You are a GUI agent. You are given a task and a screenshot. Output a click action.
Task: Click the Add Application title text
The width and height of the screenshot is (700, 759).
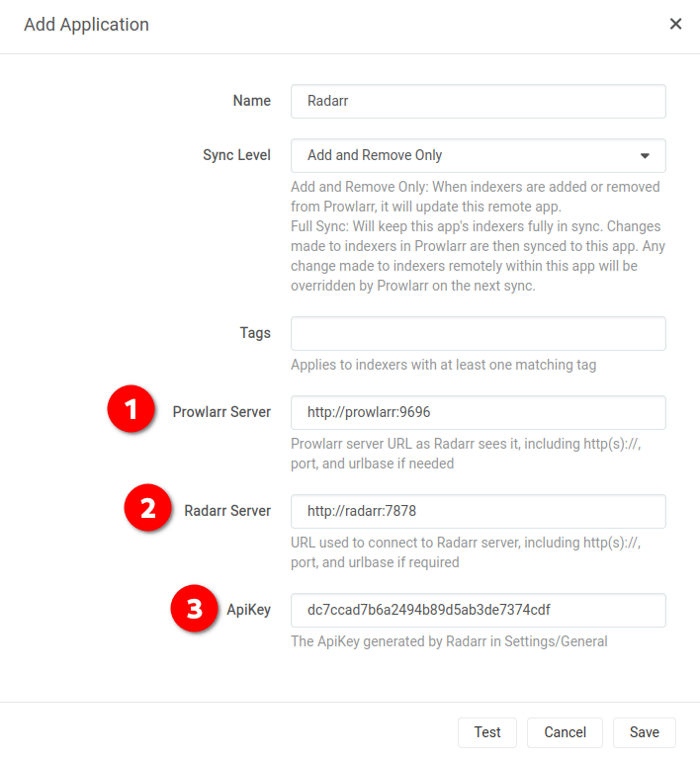(87, 25)
